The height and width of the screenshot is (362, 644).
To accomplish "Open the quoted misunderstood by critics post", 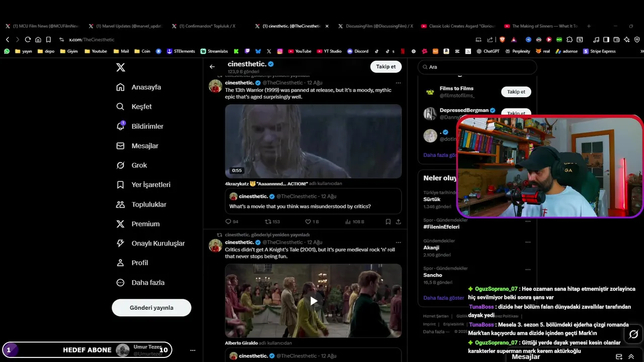I will click(x=313, y=201).
